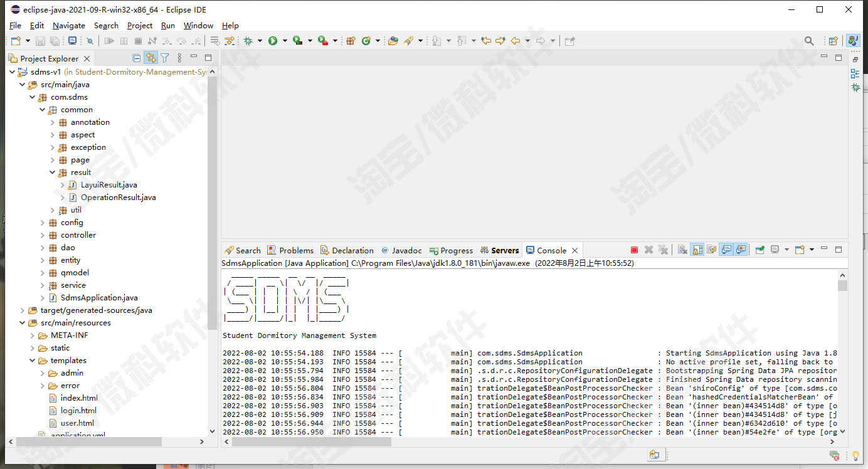
Task: Expand the annotation package node
Action: (x=53, y=122)
